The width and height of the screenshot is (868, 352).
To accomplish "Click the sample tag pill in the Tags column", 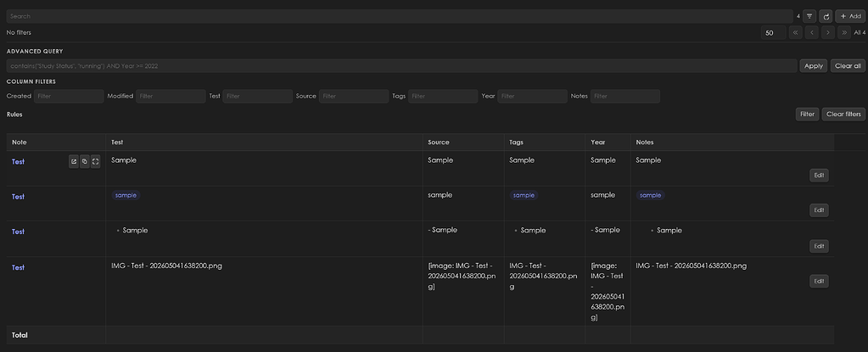I will 524,195.
